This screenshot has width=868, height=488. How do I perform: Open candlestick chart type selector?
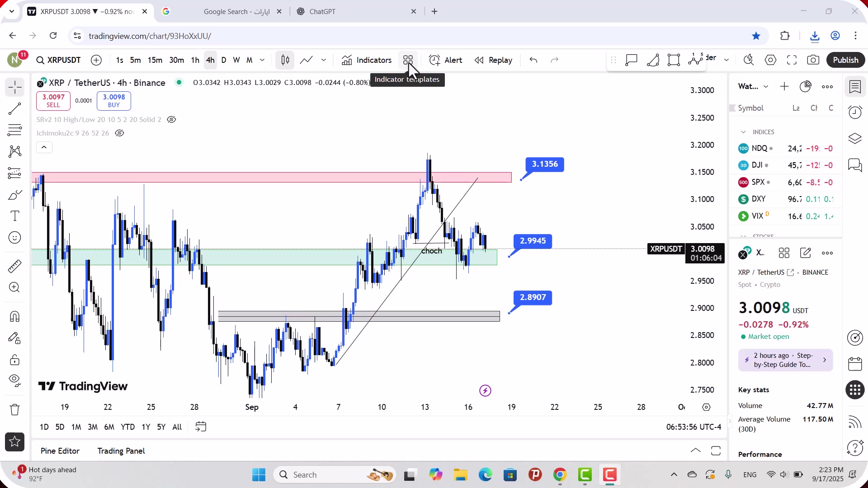[x=285, y=60]
